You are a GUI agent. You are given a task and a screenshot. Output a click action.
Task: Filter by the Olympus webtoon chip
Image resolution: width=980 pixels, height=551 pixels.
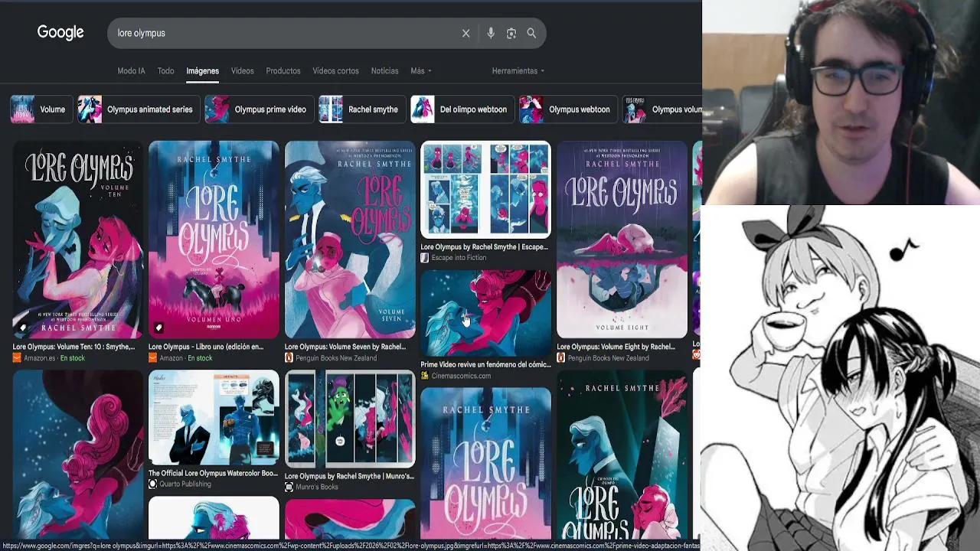pyautogui.click(x=568, y=109)
